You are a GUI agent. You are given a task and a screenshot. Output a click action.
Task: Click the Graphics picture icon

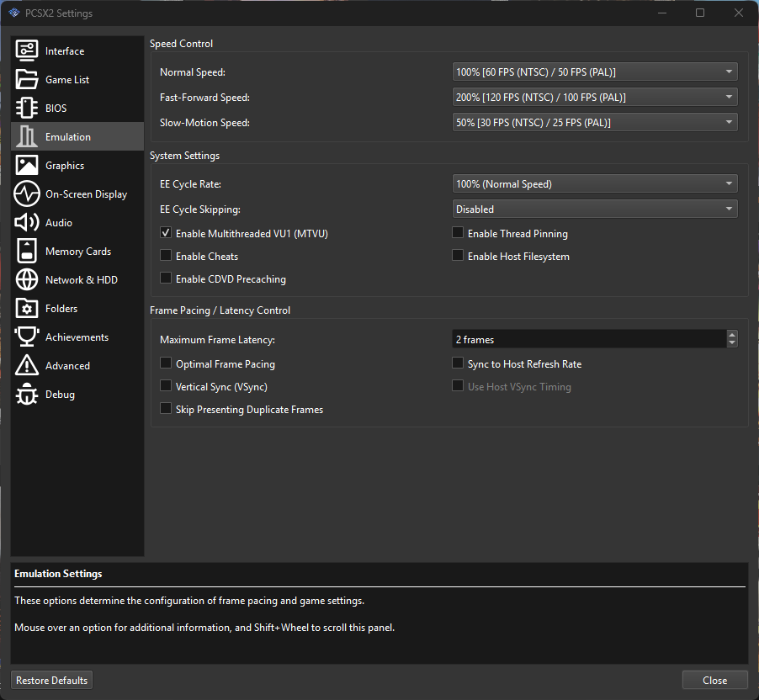(27, 165)
